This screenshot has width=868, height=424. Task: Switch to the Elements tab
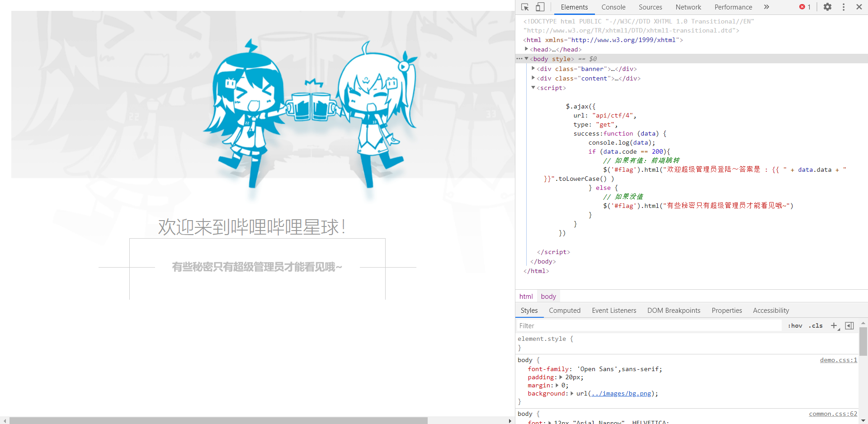pos(574,7)
